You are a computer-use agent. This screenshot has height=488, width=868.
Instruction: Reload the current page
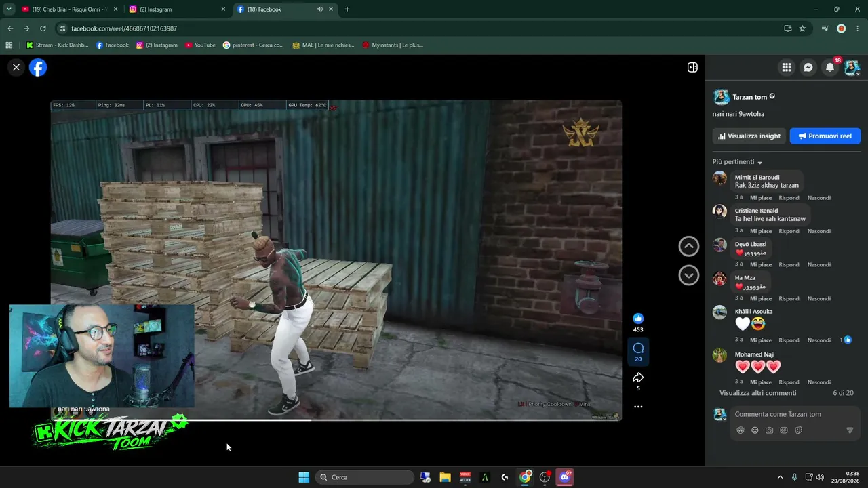pyautogui.click(x=43, y=28)
